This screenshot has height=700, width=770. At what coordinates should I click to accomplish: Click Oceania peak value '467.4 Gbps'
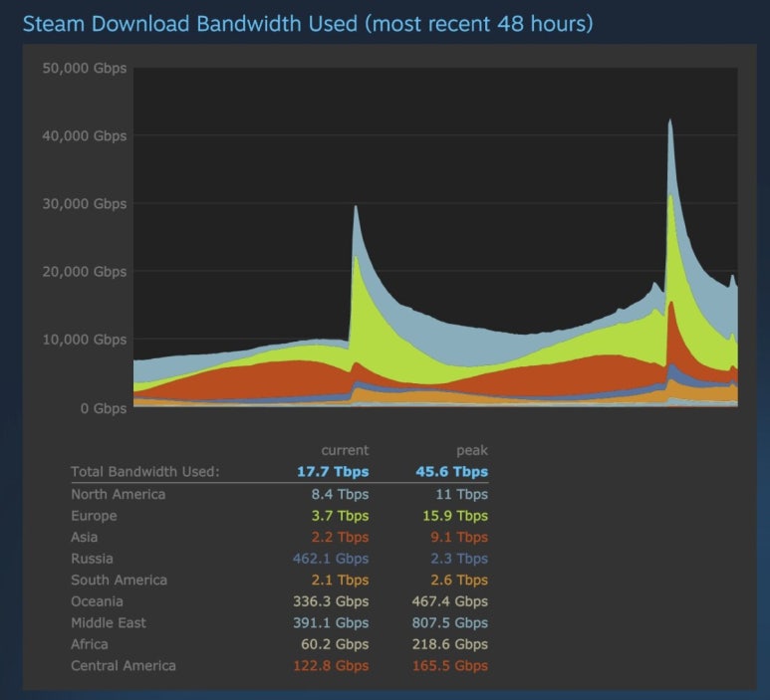tap(450, 601)
